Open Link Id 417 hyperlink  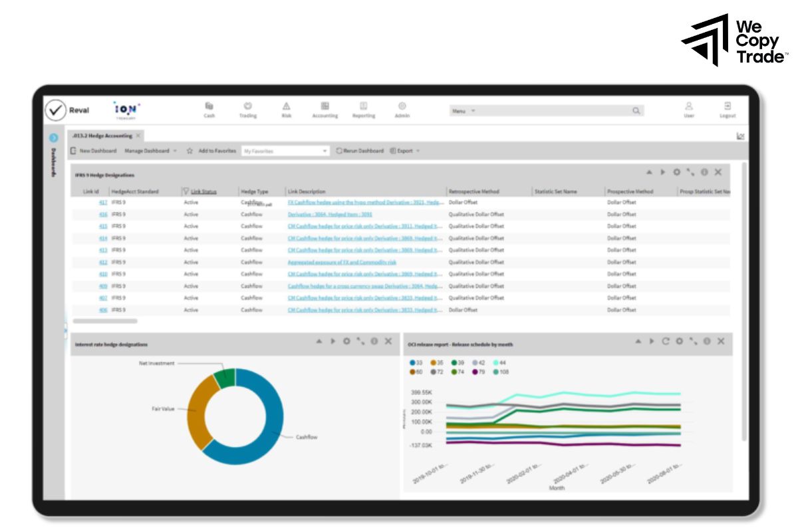click(x=103, y=202)
